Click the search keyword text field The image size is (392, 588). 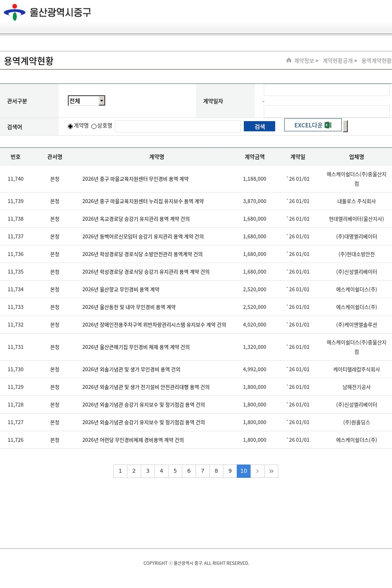coord(178,126)
